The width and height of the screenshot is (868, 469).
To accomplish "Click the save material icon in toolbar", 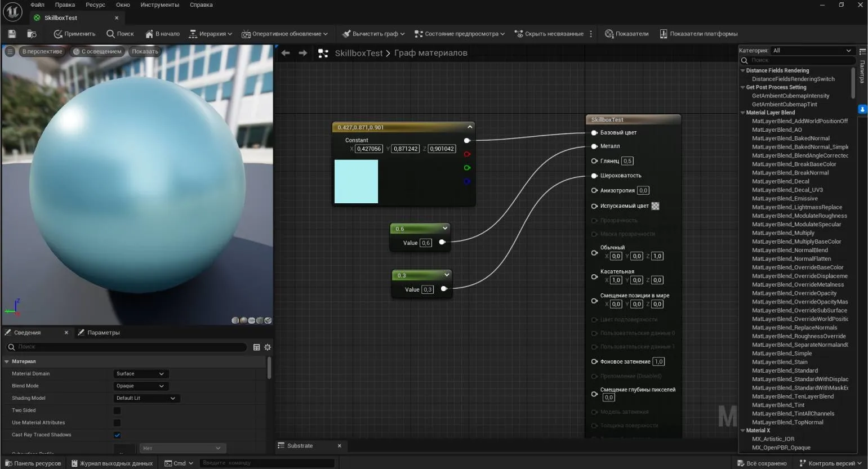I will coord(12,34).
